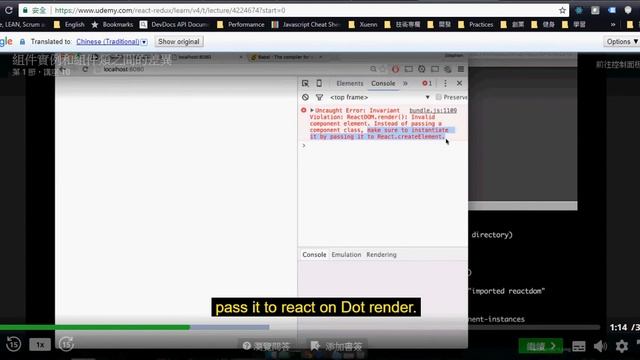
Task: Reload the Udemy page in Chrome
Action: tap(8, 10)
